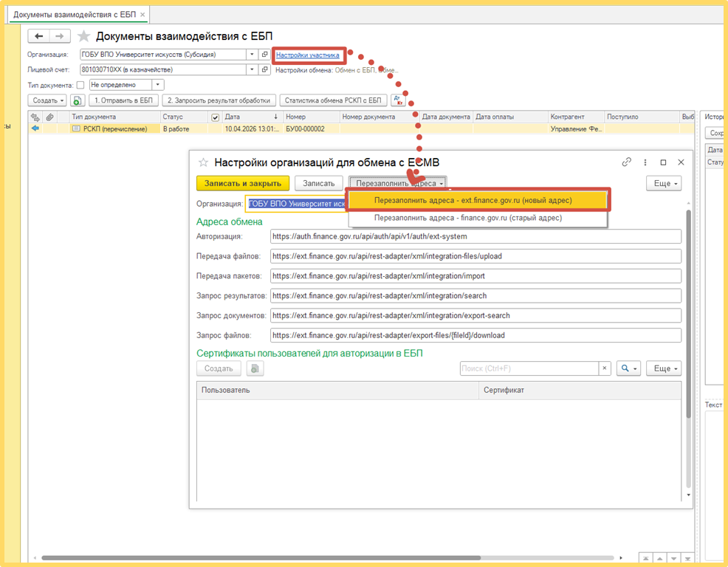Viewport: 728px width, 567px height.
Task: Click the main window horizontal scrollbar thumb
Action: (x=261, y=557)
